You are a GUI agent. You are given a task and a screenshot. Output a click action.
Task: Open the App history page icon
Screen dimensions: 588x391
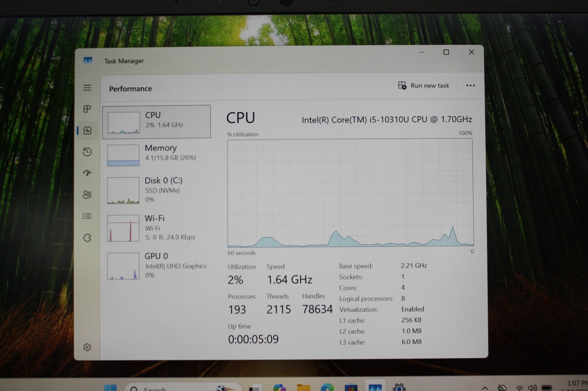[87, 152]
